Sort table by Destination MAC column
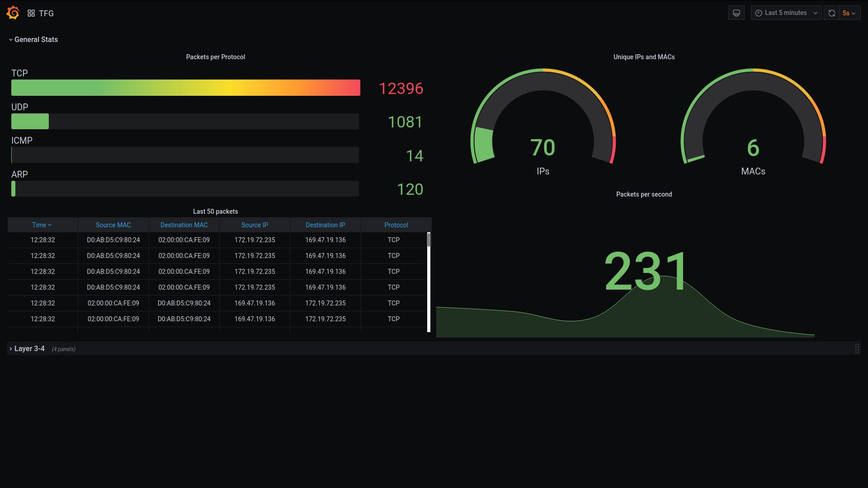Viewport: 868px width, 488px height. [x=184, y=225]
